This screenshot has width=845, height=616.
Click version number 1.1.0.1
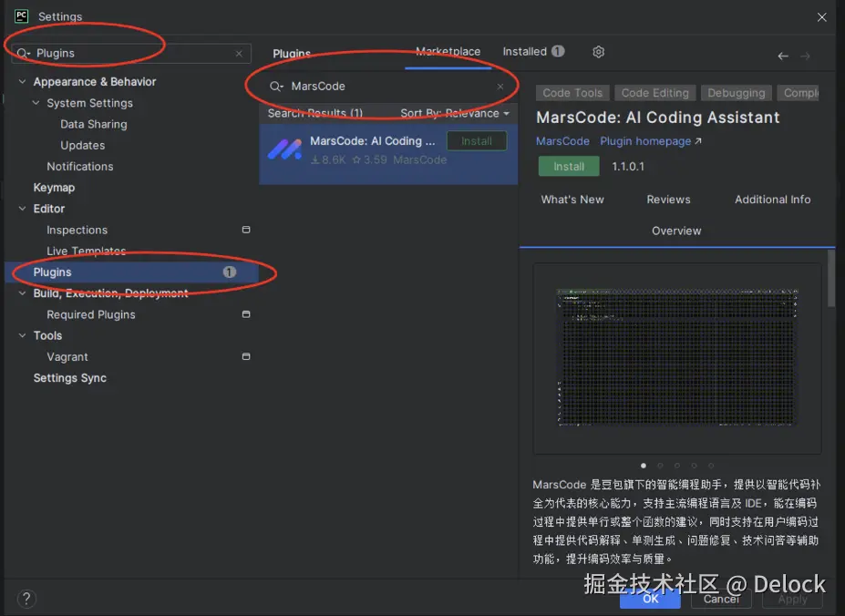pos(628,167)
